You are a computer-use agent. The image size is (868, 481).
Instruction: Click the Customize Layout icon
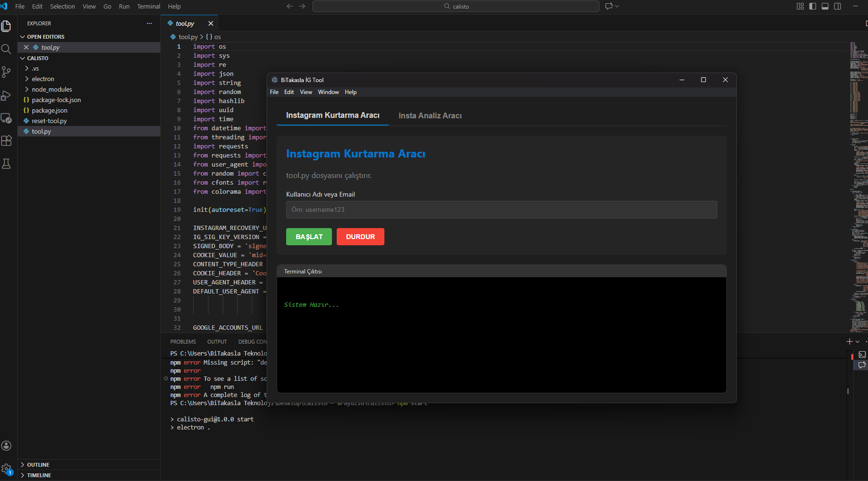point(800,6)
